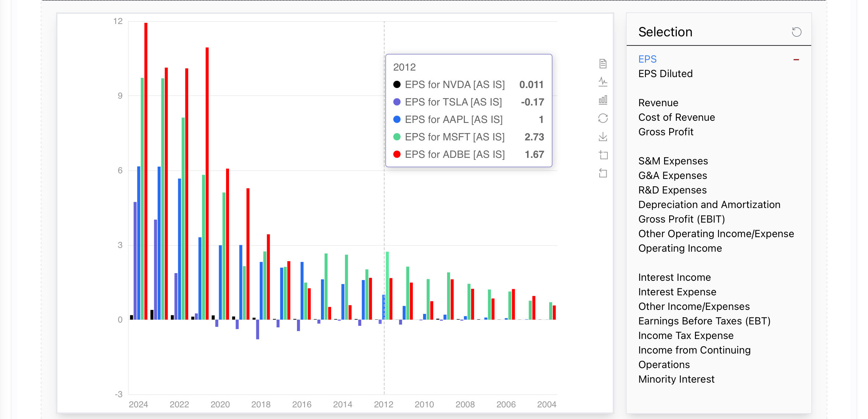
Task: Select Minority Interest
Action: coord(676,379)
